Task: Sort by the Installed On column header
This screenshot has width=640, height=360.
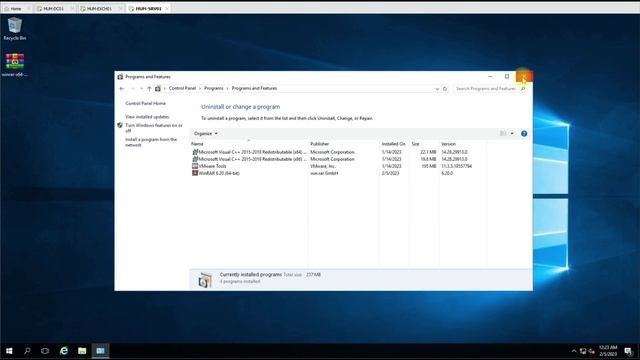Action: point(394,144)
